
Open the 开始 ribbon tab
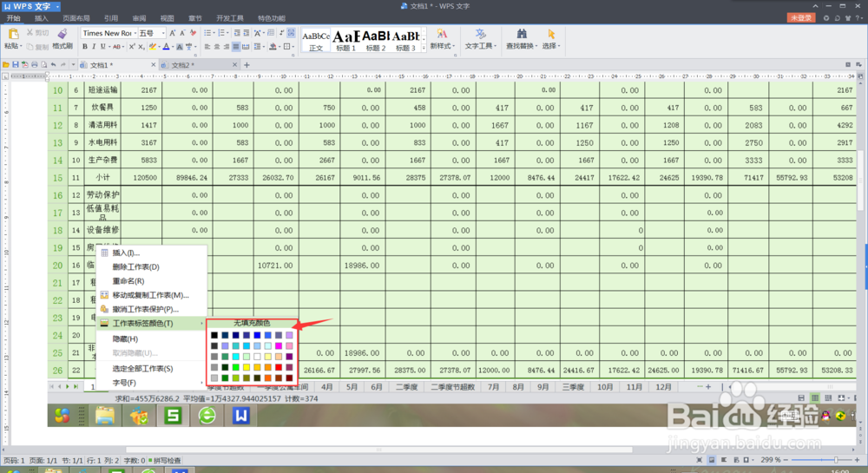click(13, 18)
